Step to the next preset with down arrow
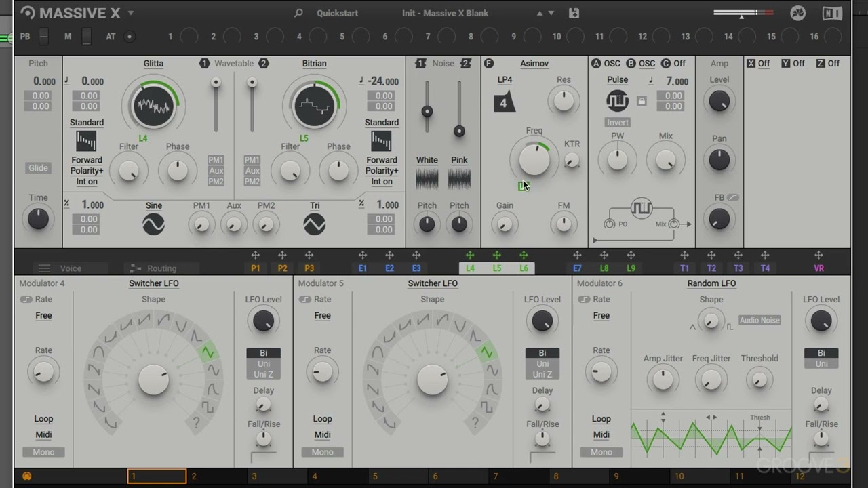The width and height of the screenshot is (868, 488). tap(551, 13)
